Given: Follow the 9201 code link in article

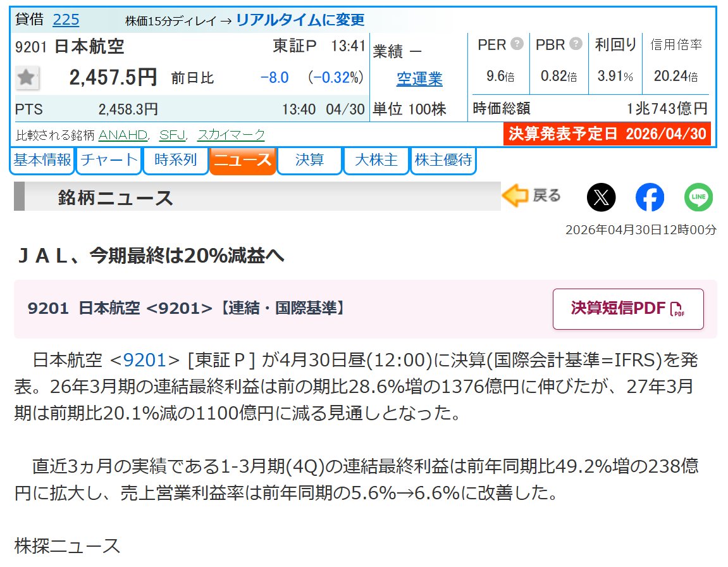Looking at the screenshot, I should (x=145, y=360).
